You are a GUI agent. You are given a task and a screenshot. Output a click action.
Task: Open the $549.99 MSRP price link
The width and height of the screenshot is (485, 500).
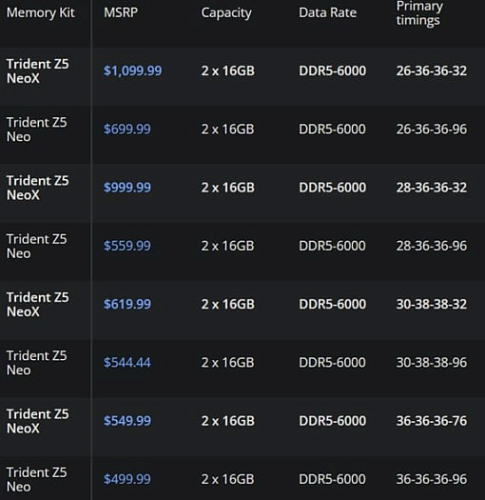pos(127,421)
